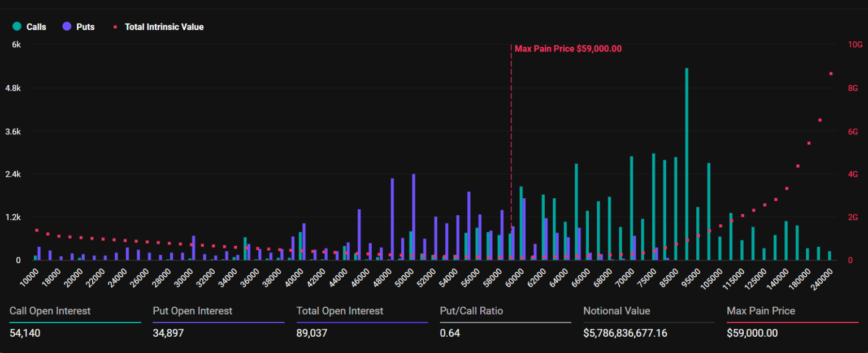This screenshot has width=868, height=353.
Task: Click the 10G right axis label
Action: pyautogui.click(x=856, y=45)
